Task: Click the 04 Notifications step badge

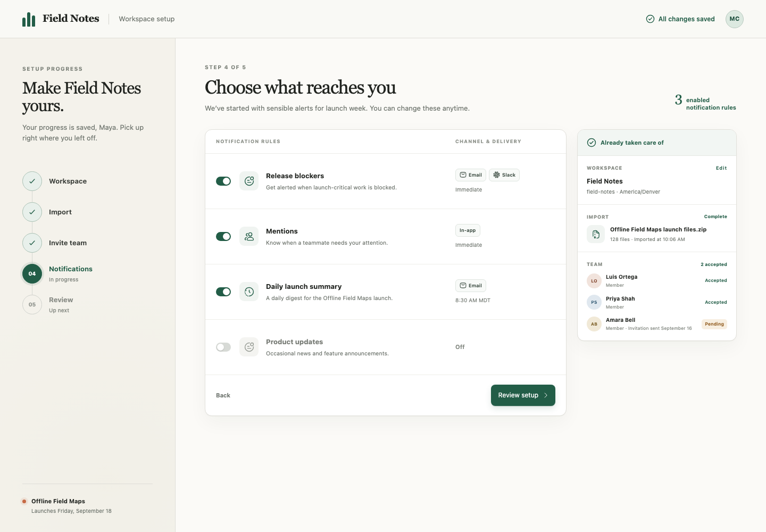Action: pyautogui.click(x=32, y=273)
